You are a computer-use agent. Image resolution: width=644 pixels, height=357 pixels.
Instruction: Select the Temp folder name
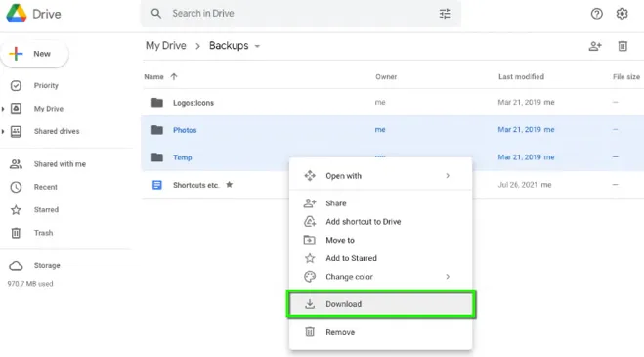(183, 157)
